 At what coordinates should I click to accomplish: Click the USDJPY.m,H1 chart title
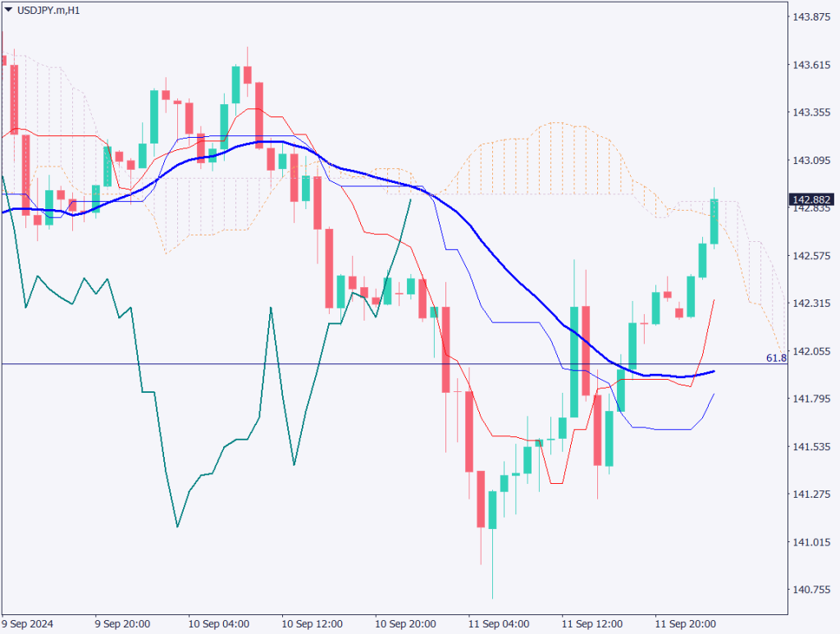pyautogui.click(x=48, y=10)
